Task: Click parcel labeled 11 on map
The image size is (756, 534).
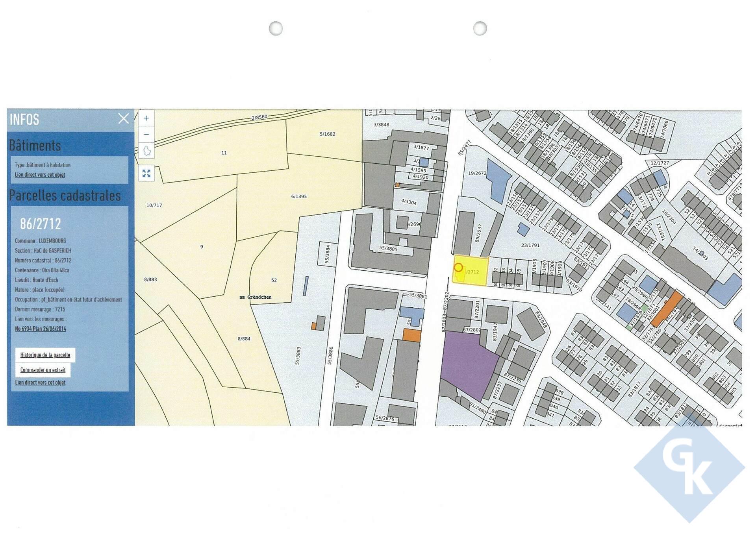Action: pyautogui.click(x=224, y=153)
